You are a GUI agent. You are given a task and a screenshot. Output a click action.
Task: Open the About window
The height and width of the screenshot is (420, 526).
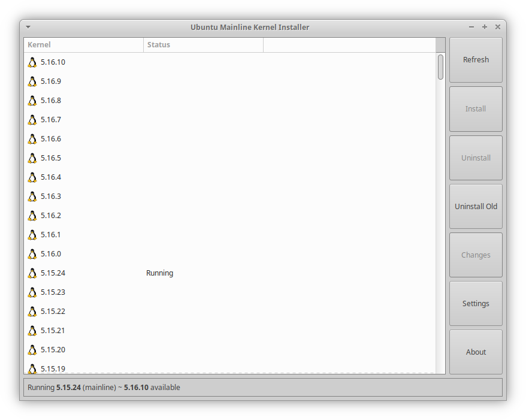point(476,352)
